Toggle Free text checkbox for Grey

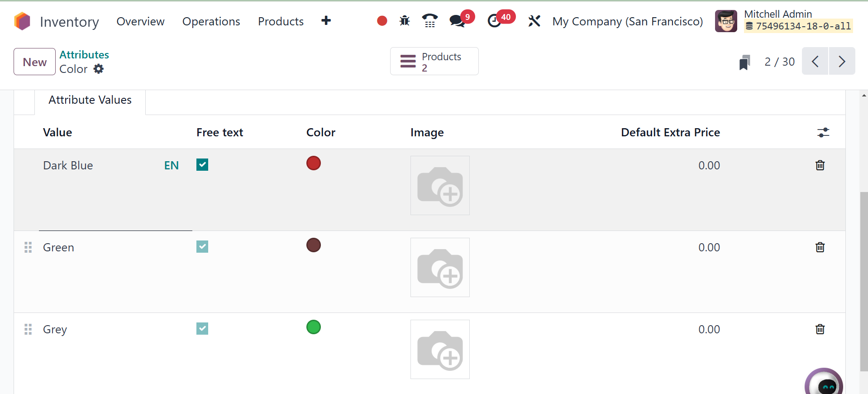pyautogui.click(x=202, y=329)
